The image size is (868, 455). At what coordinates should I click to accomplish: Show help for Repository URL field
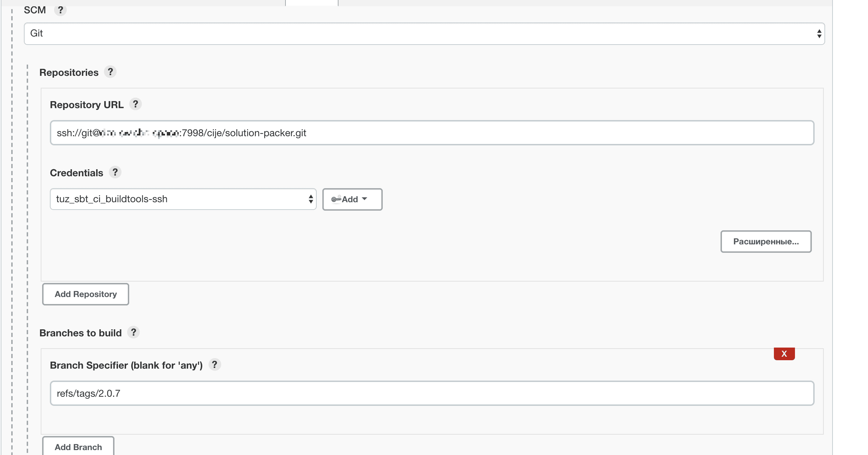(x=136, y=104)
